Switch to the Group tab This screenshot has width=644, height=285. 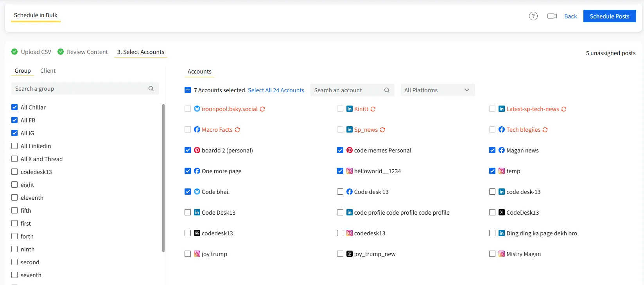click(x=23, y=71)
